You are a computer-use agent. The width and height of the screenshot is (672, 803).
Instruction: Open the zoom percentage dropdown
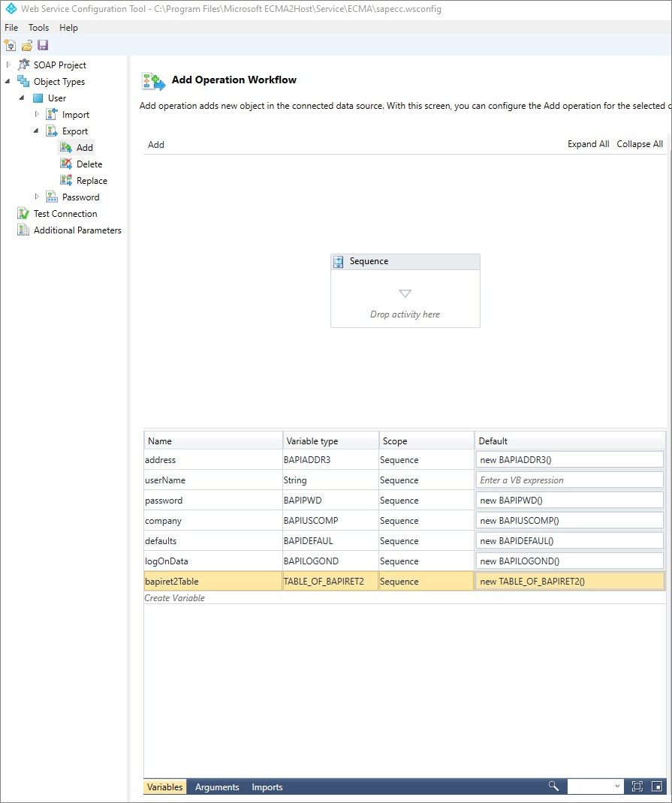617,786
